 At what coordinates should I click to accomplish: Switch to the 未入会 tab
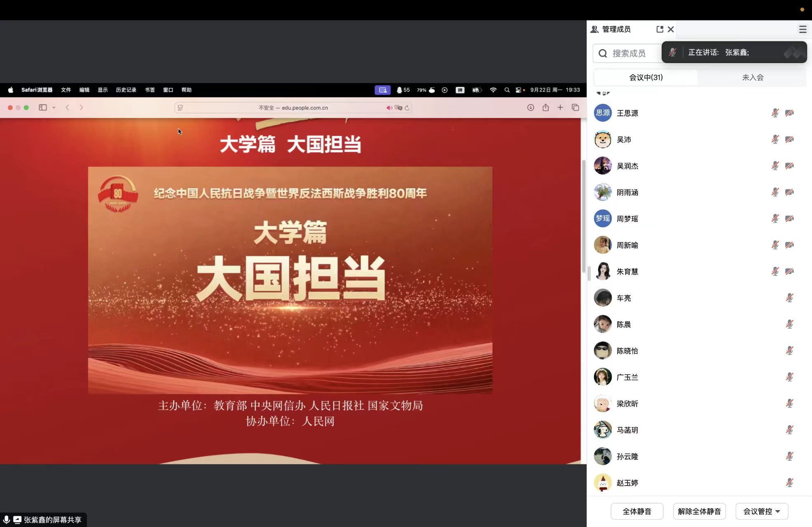click(x=753, y=77)
